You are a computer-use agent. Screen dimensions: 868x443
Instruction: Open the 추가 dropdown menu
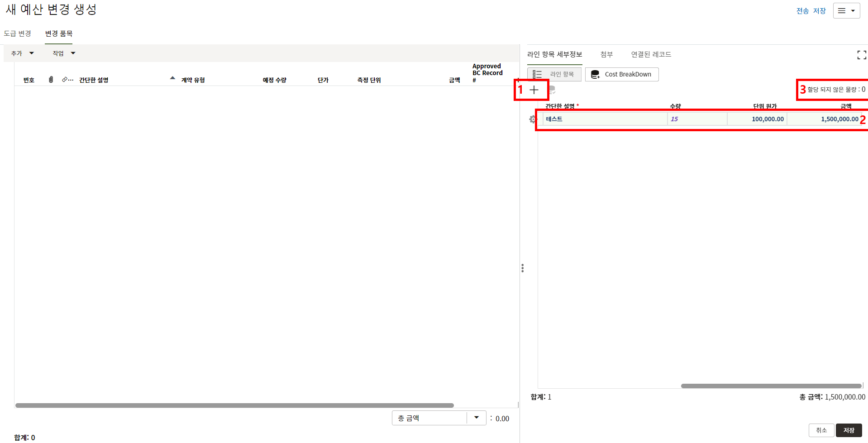(22, 53)
